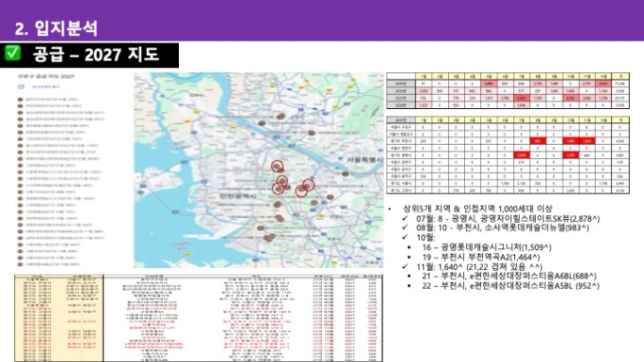This screenshot has width=644, height=362.
Task: Click the green checkmark icon beside 공급 title
Action: (x=12, y=54)
